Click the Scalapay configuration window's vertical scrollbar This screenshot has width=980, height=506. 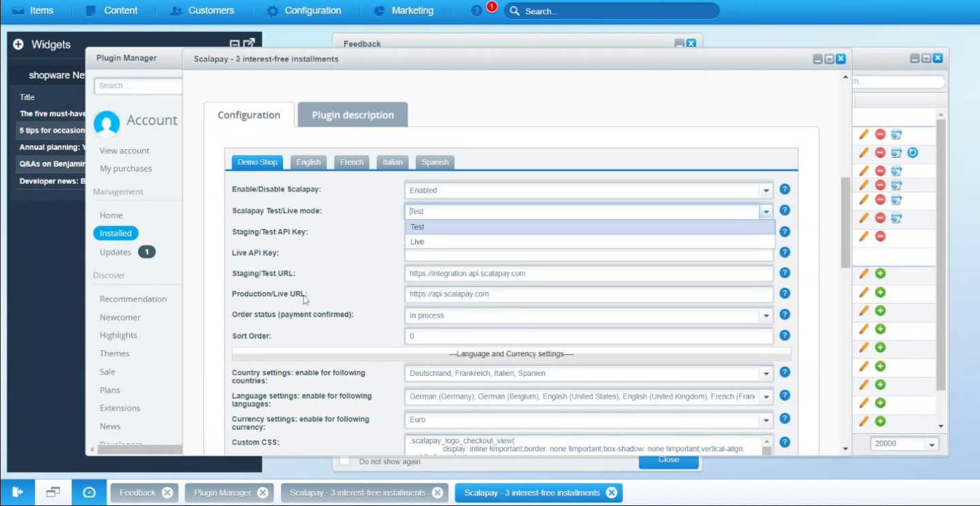click(845, 223)
